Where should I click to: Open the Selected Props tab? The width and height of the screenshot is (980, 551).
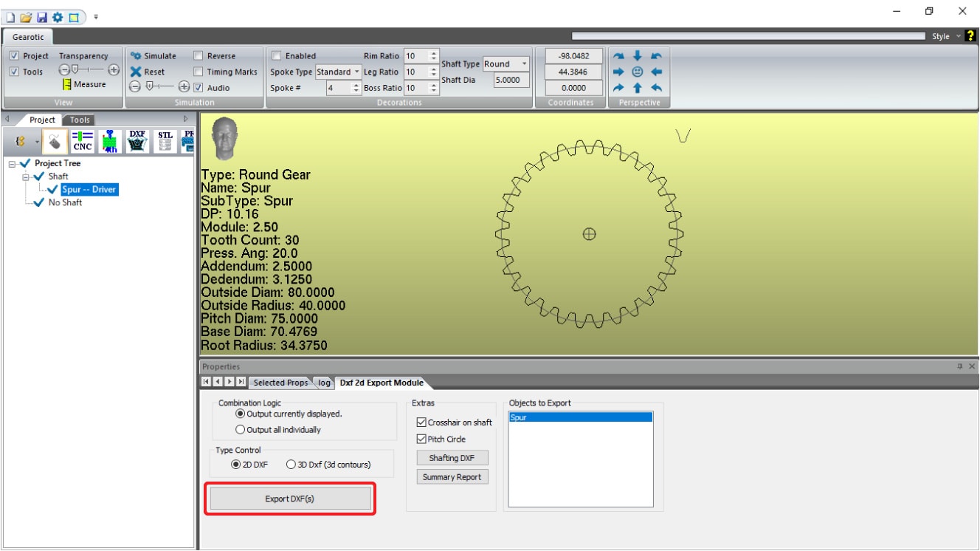pyautogui.click(x=280, y=383)
